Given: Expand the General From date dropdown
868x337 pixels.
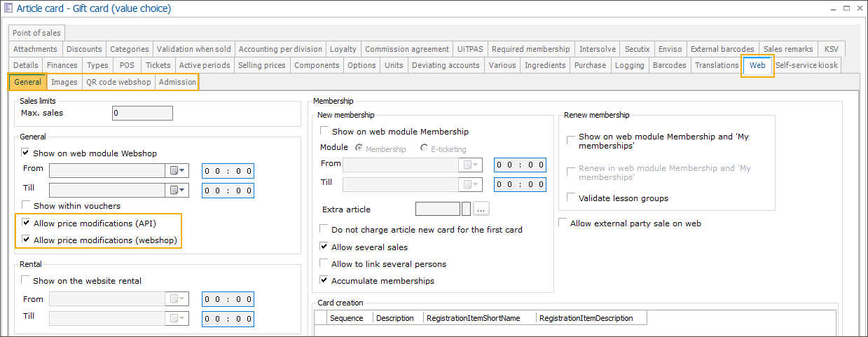Looking at the screenshot, I should (x=183, y=170).
